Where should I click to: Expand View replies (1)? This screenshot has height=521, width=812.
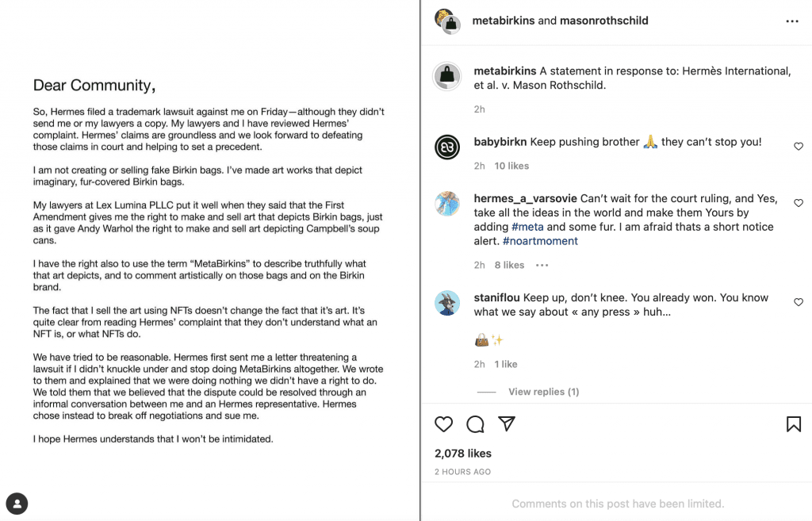tap(543, 392)
